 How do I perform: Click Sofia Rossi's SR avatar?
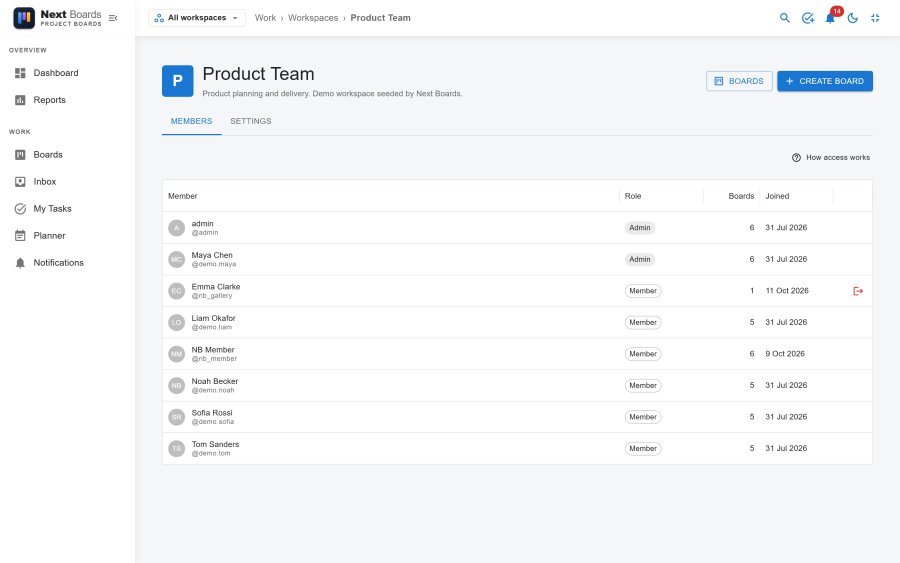177,417
